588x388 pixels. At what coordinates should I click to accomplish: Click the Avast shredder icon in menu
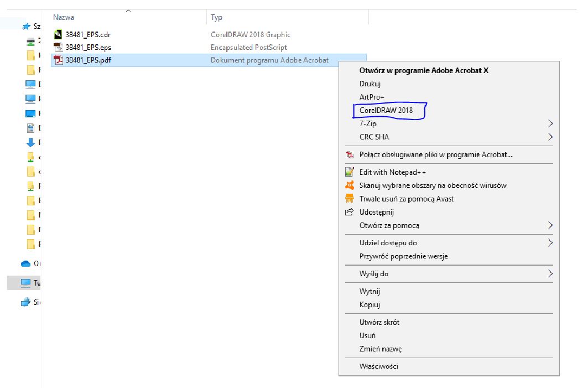pyautogui.click(x=350, y=199)
